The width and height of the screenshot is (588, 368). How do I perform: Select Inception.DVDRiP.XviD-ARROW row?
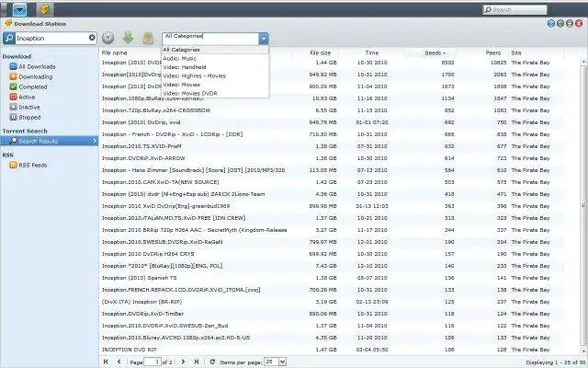coord(332,158)
